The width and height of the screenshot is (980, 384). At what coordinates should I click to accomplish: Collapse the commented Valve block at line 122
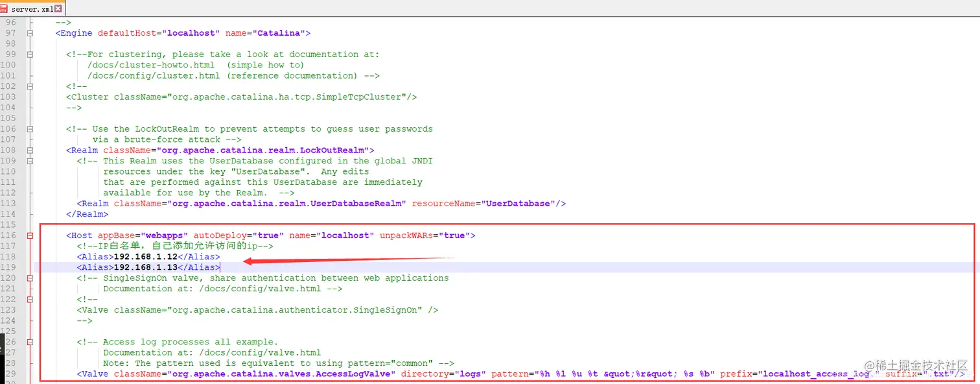coord(30,300)
